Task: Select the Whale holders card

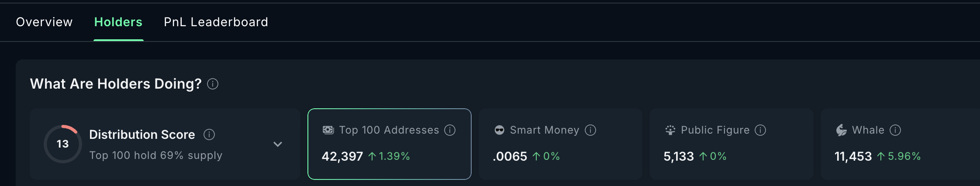Action: pyautogui.click(x=900, y=144)
